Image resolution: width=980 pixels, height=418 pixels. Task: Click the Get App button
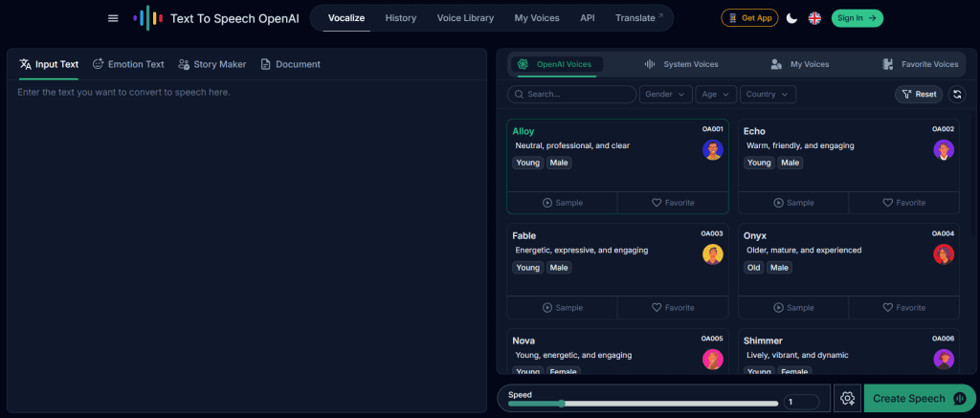coord(749,18)
